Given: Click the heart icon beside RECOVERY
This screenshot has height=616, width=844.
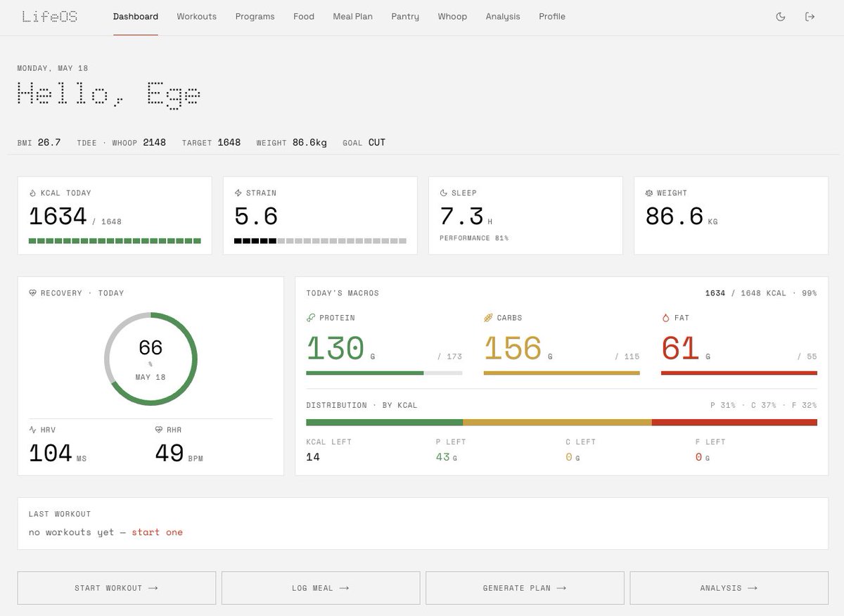Looking at the screenshot, I should [32, 293].
